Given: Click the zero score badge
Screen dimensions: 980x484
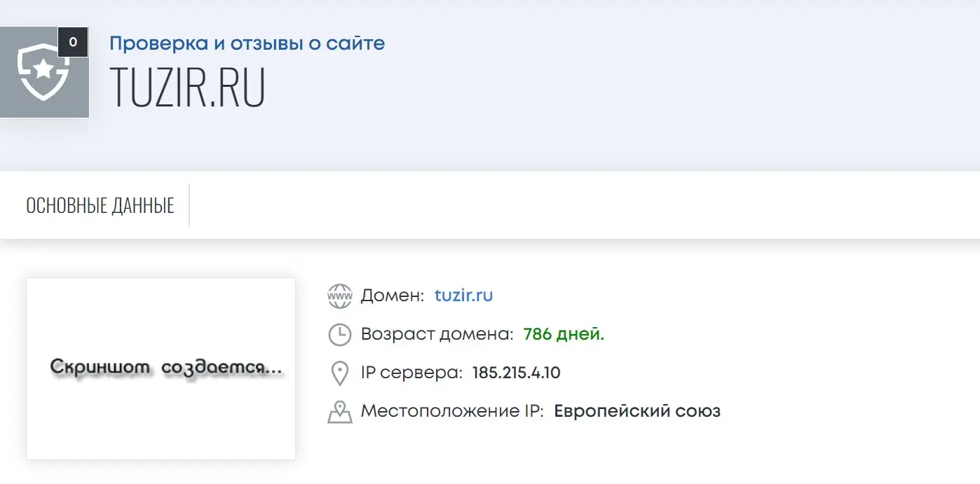Looking at the screenshot, I should (73, 42).
